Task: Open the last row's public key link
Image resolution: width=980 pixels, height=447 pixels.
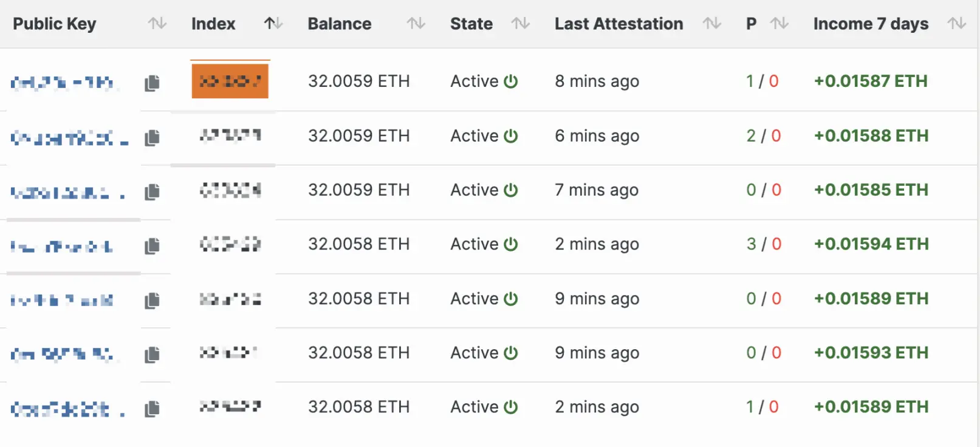Action: coord(61,409)
